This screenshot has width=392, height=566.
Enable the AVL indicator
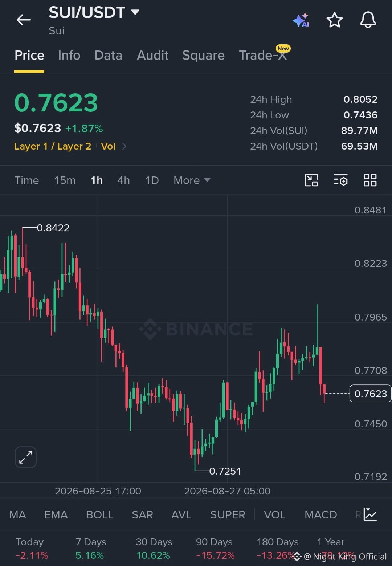coord(181,514)
